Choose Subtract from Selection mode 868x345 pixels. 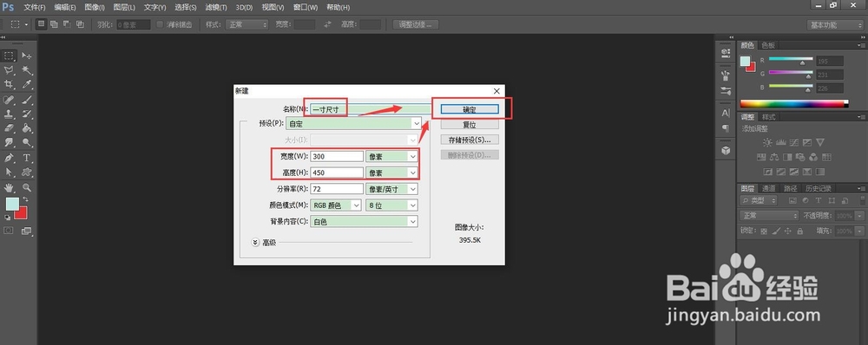pos(67,24)
